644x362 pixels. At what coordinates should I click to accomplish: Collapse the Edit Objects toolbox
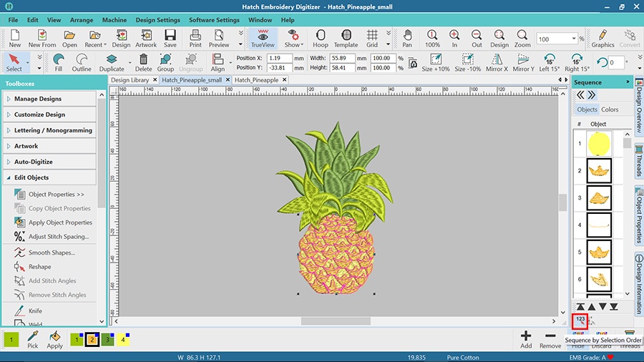coord(31,177)
